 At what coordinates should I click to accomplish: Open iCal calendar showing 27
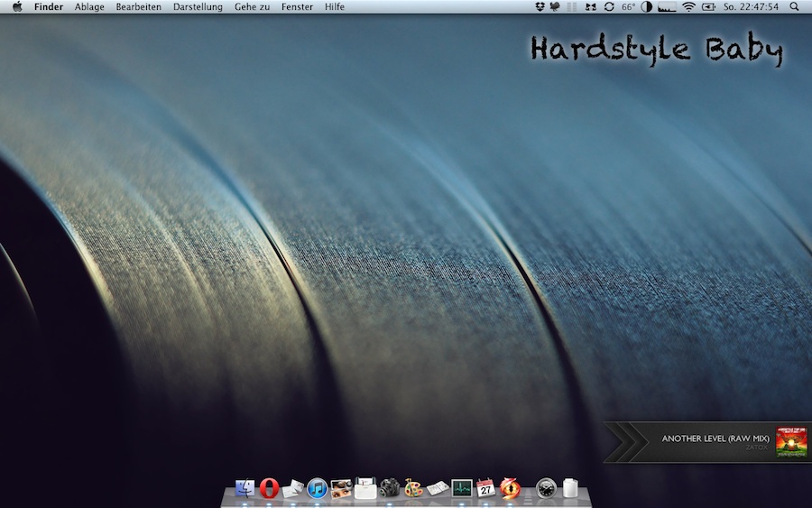(485, 488)
